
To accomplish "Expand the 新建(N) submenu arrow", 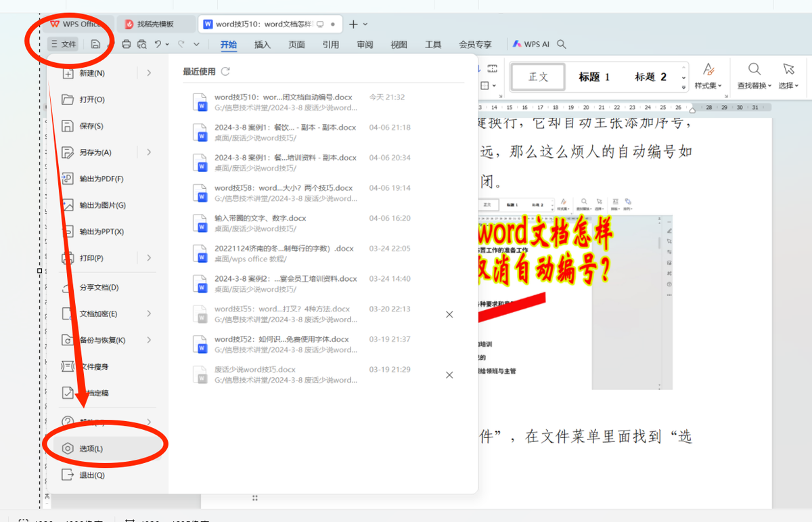I will click(149, 73).
